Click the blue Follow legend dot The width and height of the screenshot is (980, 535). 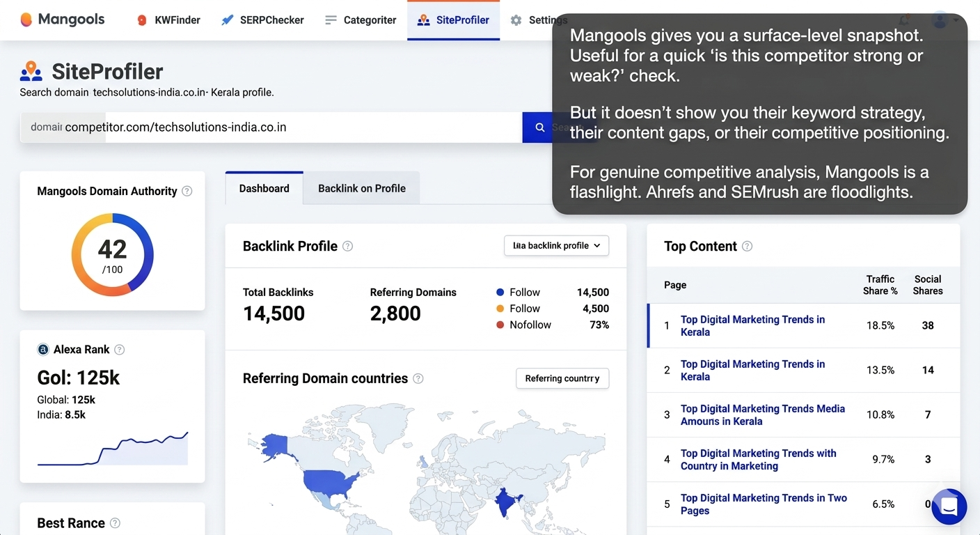(x=500, y=293)
